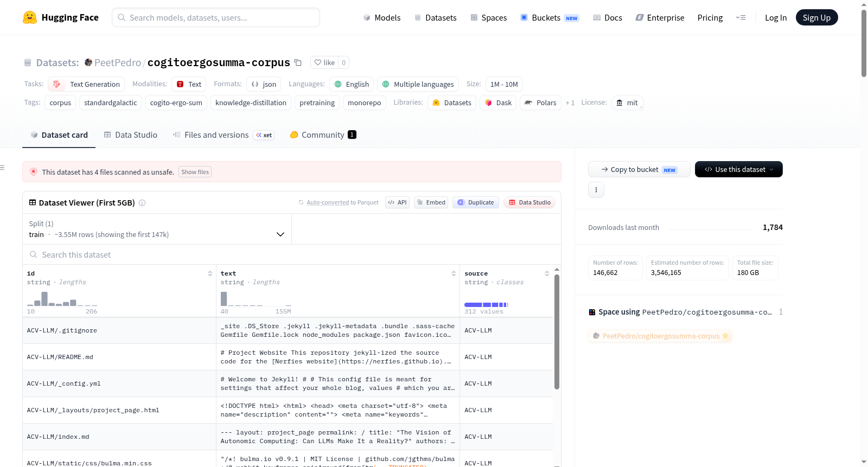This screenshot has width=868, height=467.
Task: Click the source classes distribution bar
Action: pos(486,305)
